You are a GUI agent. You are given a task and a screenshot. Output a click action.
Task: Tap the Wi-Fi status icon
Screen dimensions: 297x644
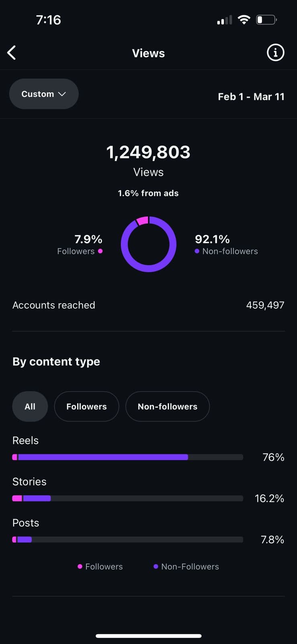click(244, 19)
